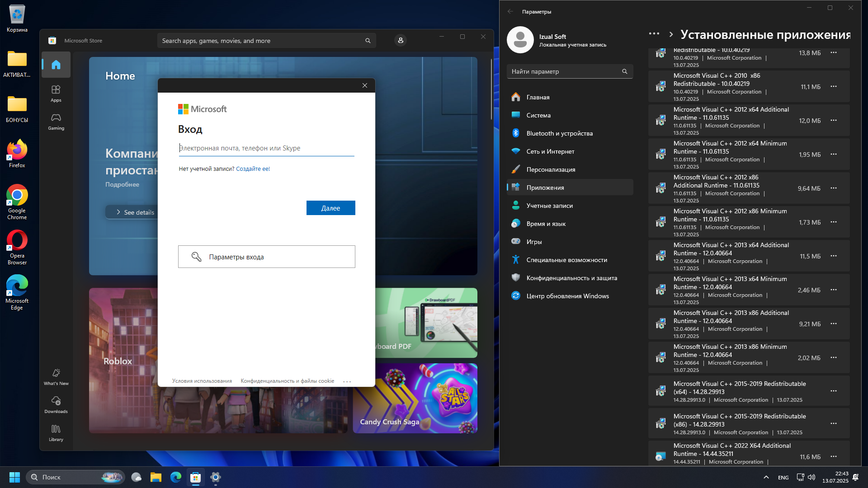Open Apps section in Microsoft Store
This screenshot has width=868, height=488.
coord(56,94)
